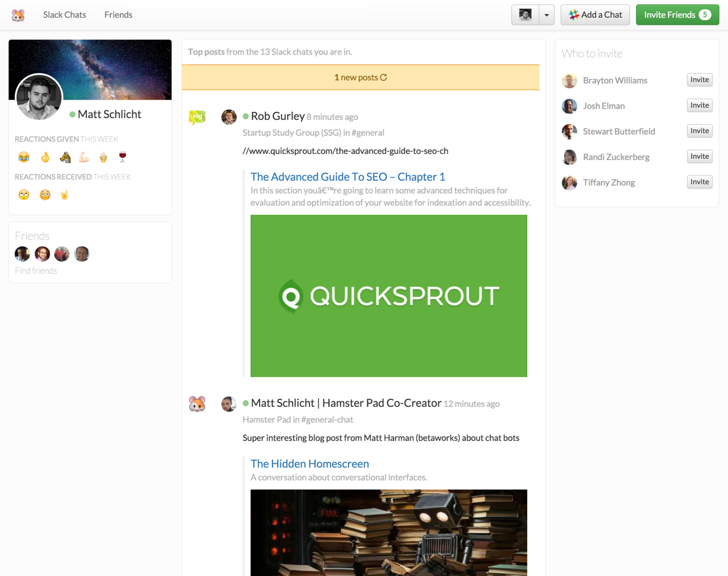
Task: Click the name Randi Zuckerberg
Action: (616, 157)
